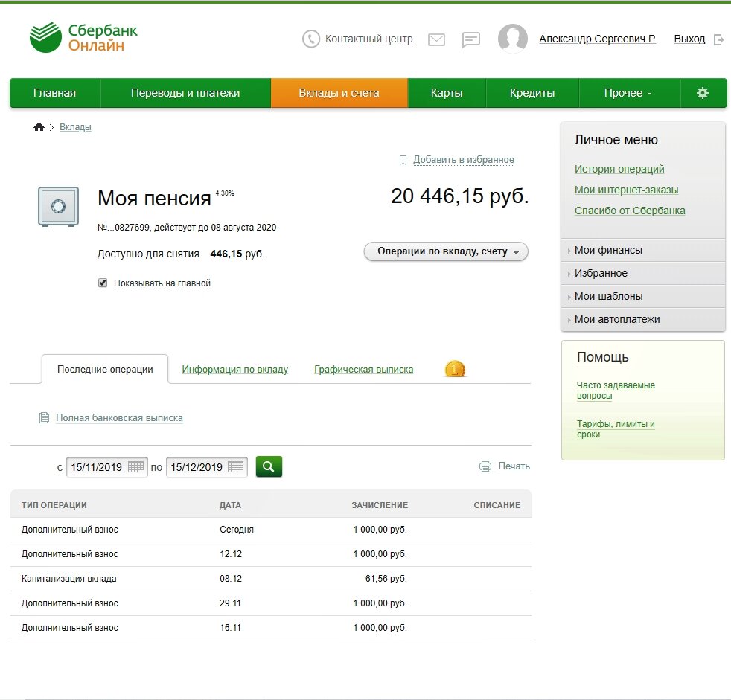Expand the 'Прочее' menu
The height and width of the screenshot is (700, 731).
pyautogui.click(x=629, y=93)
